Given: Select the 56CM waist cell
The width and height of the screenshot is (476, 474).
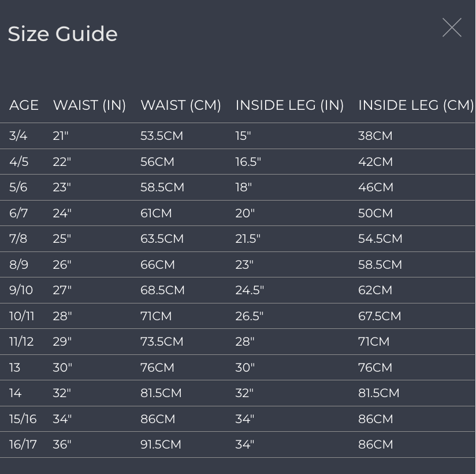Looking at the screenshot, I should (157, 162).
